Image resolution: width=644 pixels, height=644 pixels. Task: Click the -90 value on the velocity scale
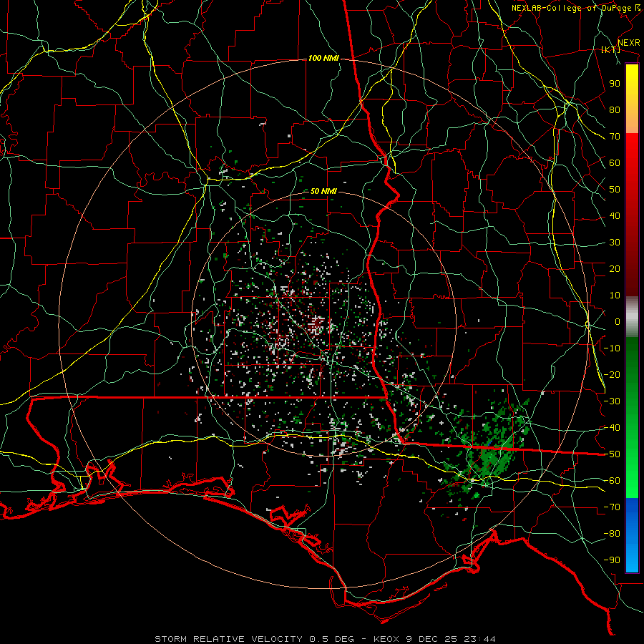point(612,560)
